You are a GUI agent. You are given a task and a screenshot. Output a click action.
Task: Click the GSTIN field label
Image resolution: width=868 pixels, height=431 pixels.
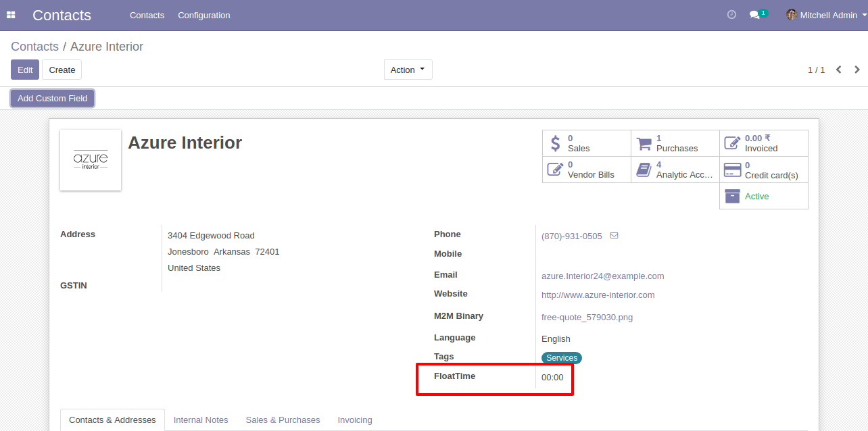tap(74, 285)
